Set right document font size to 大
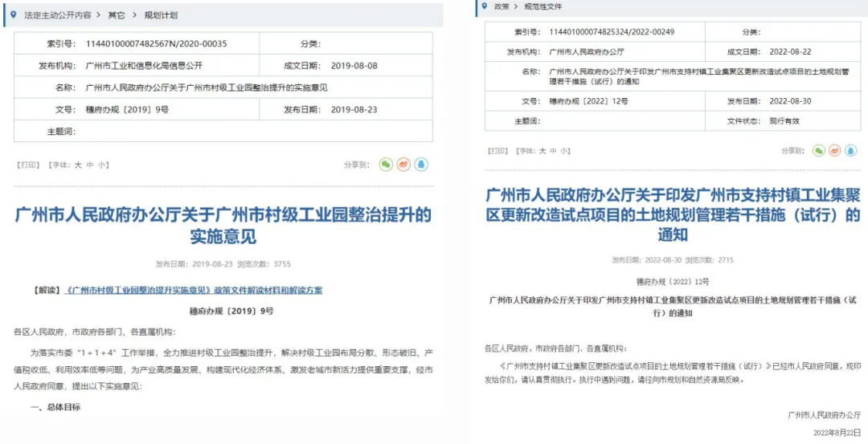This screenshot has height=444, width=868. coord(542,151)
